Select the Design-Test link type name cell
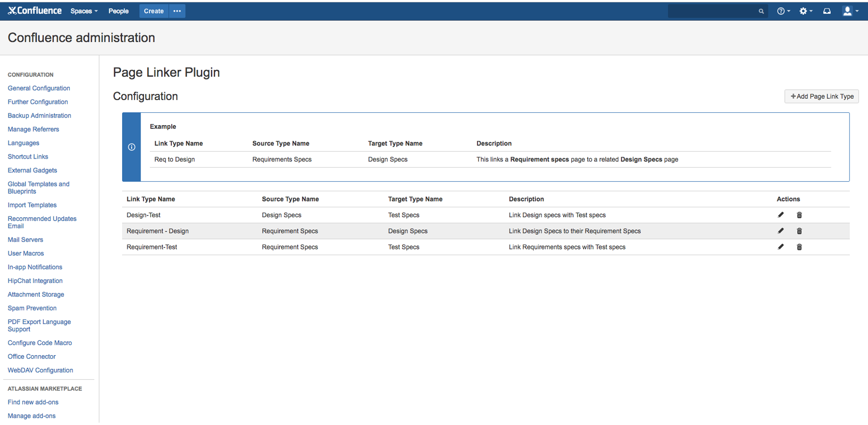868x425 pixels. click(143, 215)
